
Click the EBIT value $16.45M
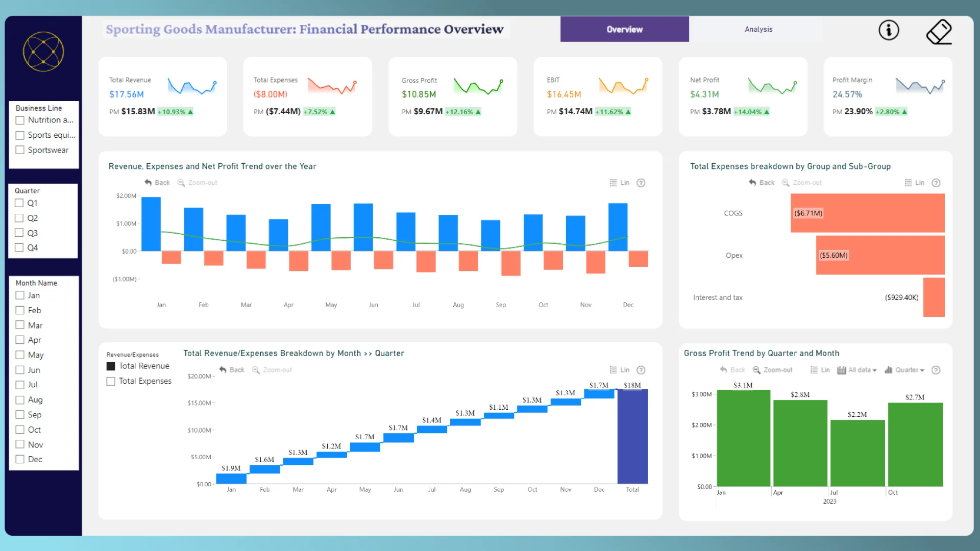[x=564, y=94]
